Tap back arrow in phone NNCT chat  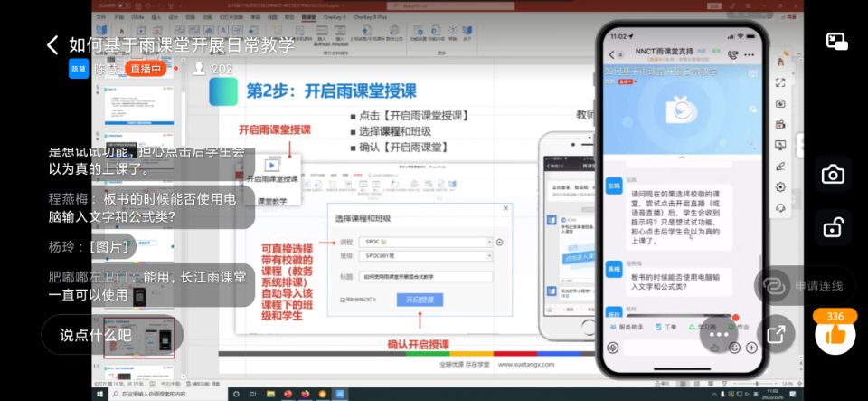tap(612, 55)
